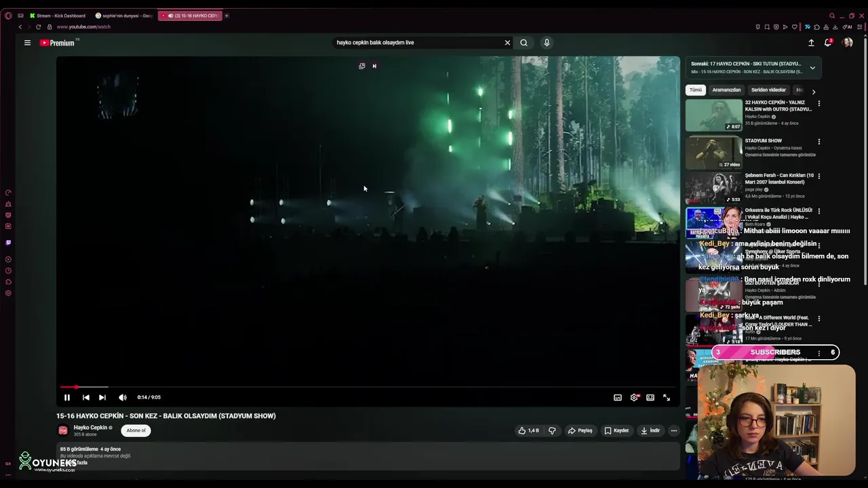The width and height of the screenshot is (868, 488).
Task: Toggle theater mode on the player
Action: (x=650, y=398)
